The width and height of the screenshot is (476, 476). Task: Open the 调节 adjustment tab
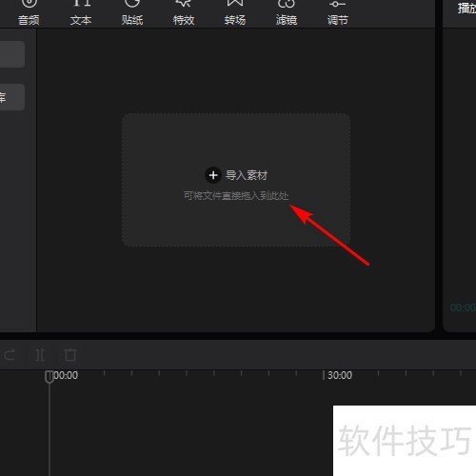tap(338, 13)
